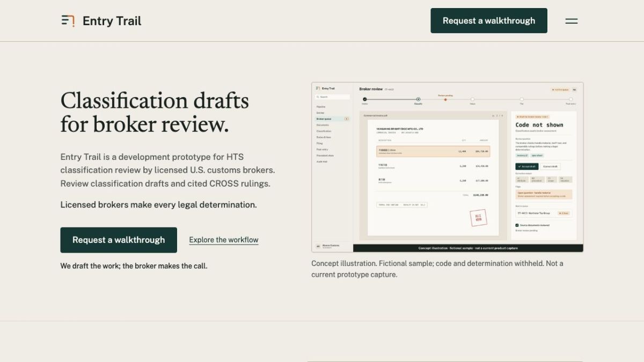
Task: Click the Classification drafts for broker review headline
Action: coord(155,112)
